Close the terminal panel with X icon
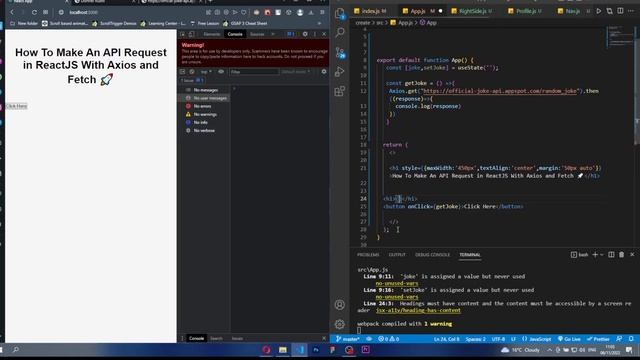 point(632,255)
